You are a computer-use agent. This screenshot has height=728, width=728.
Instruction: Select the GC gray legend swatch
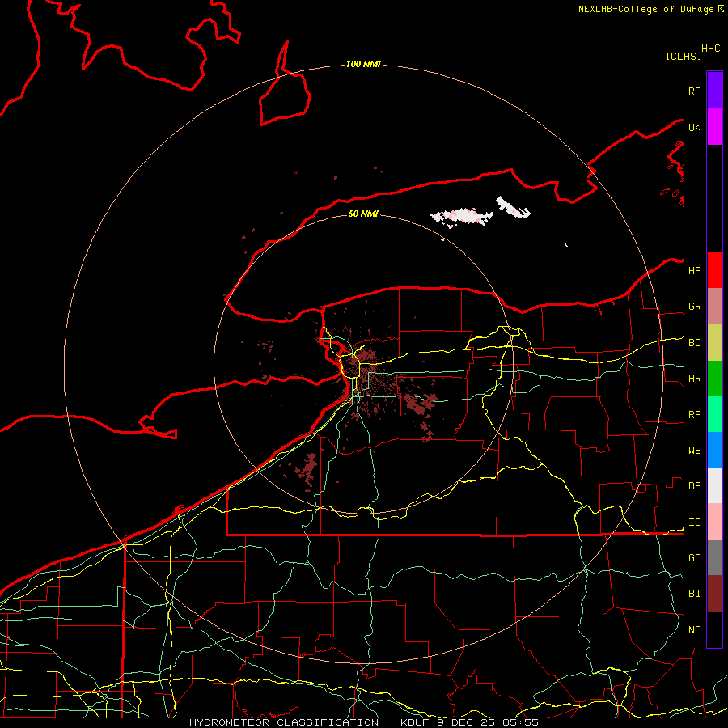714,557
